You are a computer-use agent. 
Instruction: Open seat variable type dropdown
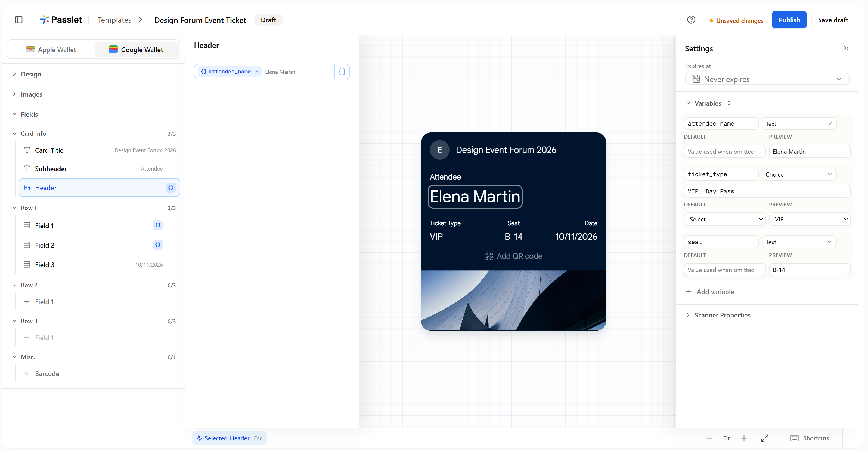pos(799,242)
